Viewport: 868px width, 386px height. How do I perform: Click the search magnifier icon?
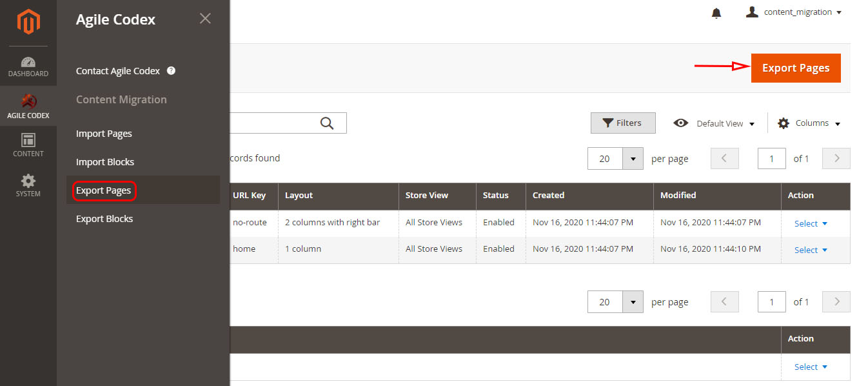click(327, 123)
